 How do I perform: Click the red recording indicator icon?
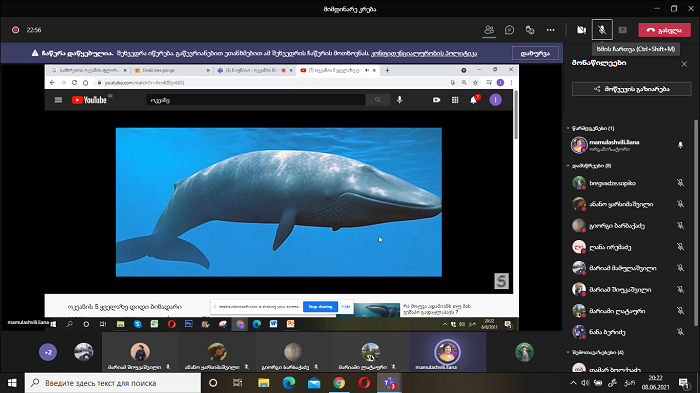tap(16, 30)
